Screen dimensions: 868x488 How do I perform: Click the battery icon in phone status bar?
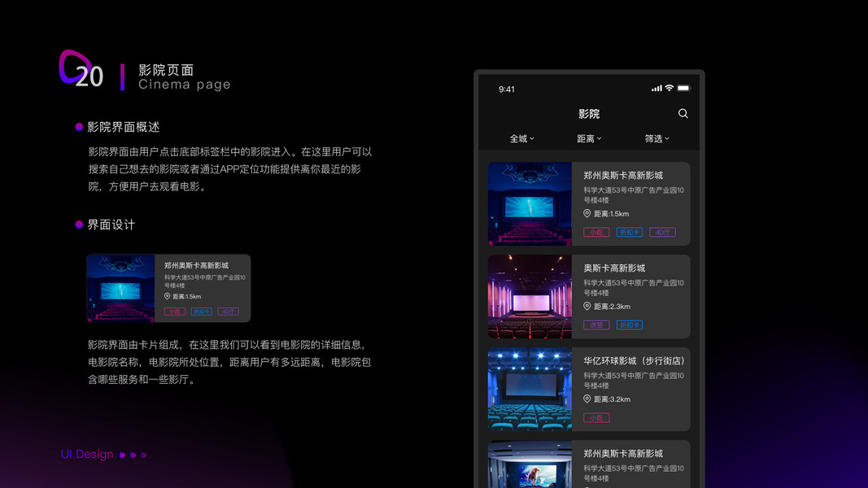pos(683,89)
